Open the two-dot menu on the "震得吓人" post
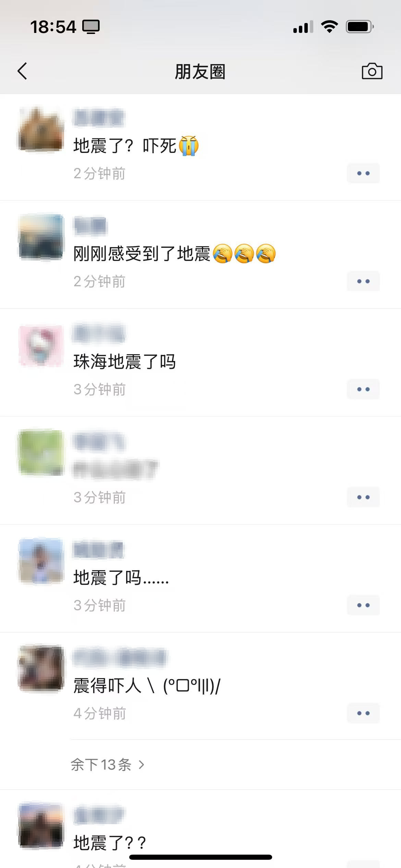Image resolution: width=401 pixels, height=868 pixels. pyautogui.click(x=363, y=713)
